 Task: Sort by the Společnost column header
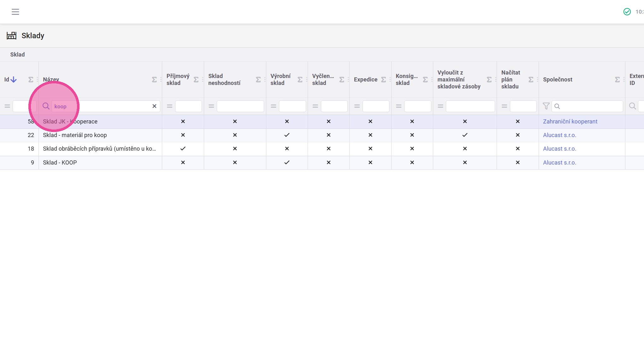point(558,80)
